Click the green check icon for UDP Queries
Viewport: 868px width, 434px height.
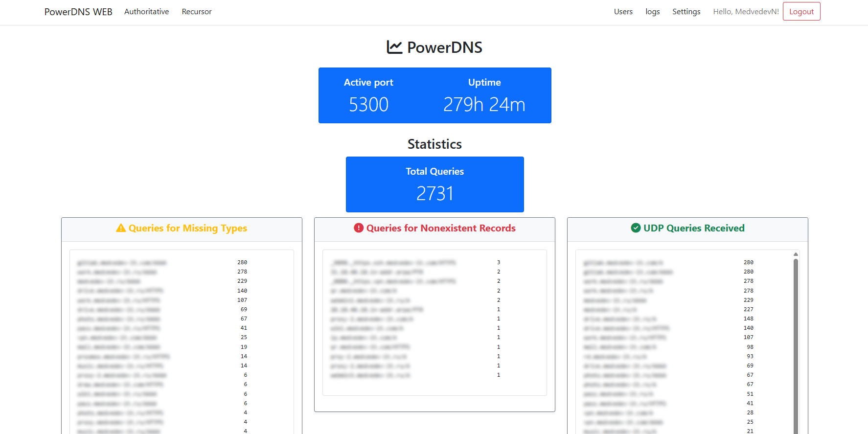[x=636, y=228]
